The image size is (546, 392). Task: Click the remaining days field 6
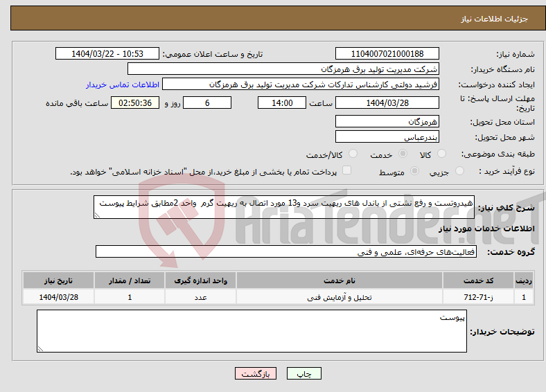click(207, 103)
